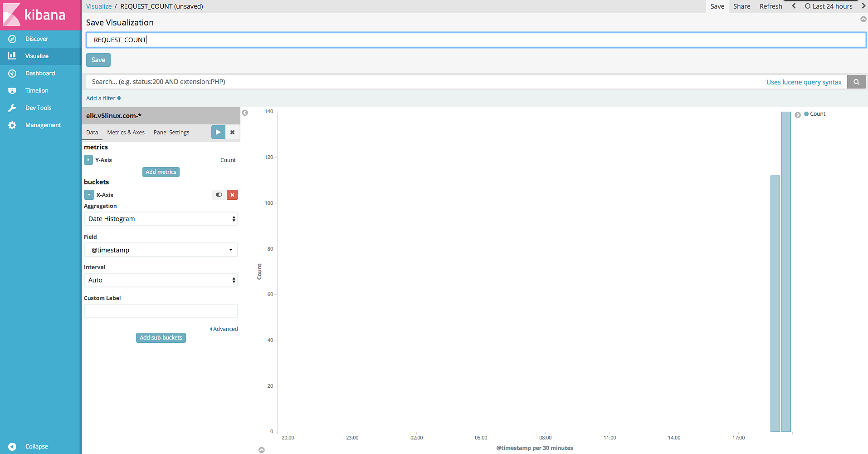
Task: Toggle the Count legend color dot
Action: click(x=806, y=114)
